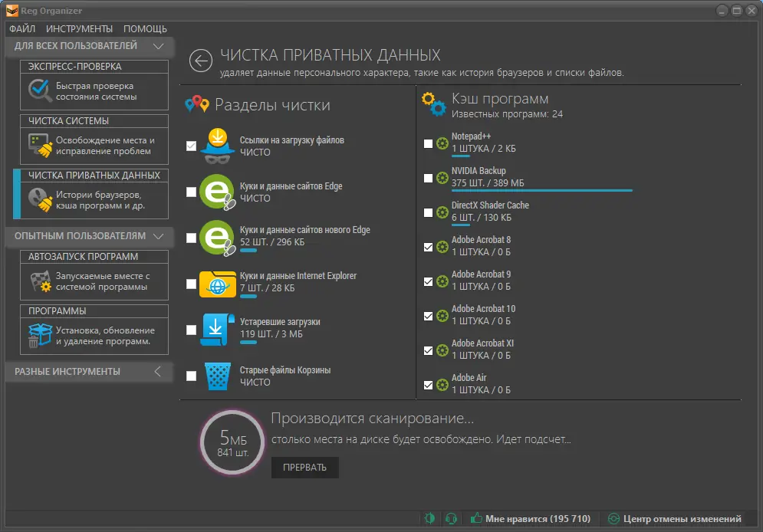
Task: Go back using the circled arrow icon
Action: pyautogui.click(x=200, y=61)
